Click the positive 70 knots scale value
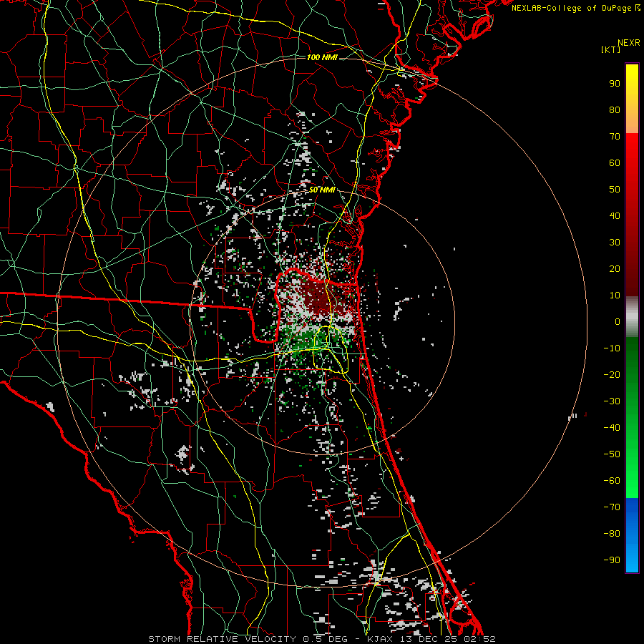Image resolution: width=644 pixels, height=644 pixels. coord(615,137)
